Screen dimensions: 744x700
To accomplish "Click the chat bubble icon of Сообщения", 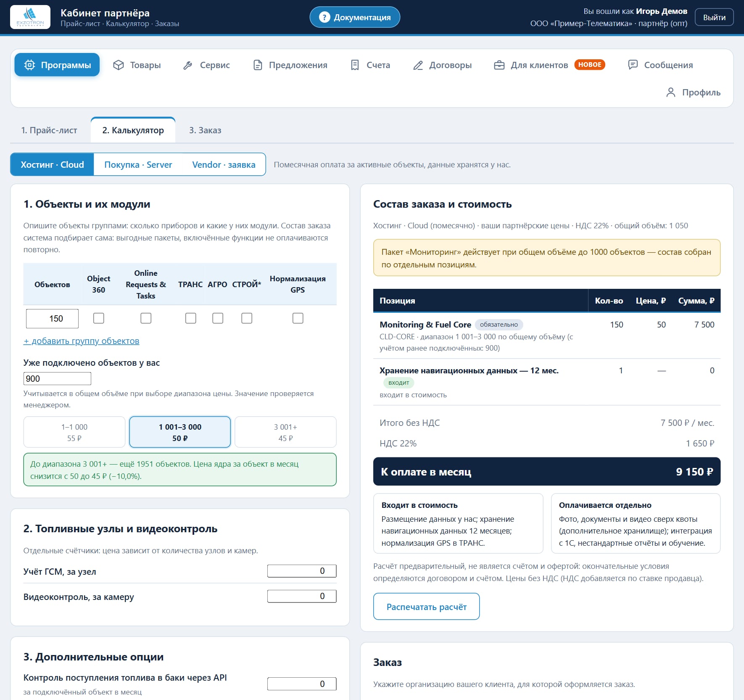I will click(x=633, y=65).
